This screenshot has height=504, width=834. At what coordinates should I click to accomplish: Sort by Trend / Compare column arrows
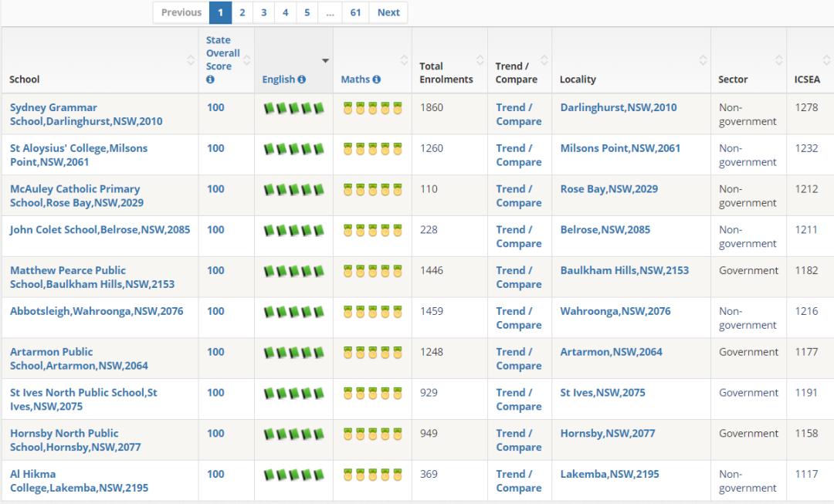pos(544,60)
